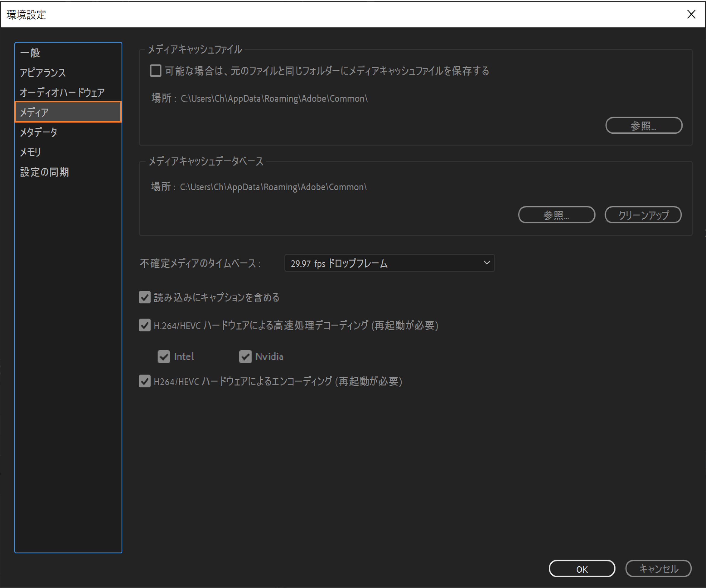Screen dimensions: 706x588
Task: Select 一般 in the preferences list
Action: coord(30,53)
